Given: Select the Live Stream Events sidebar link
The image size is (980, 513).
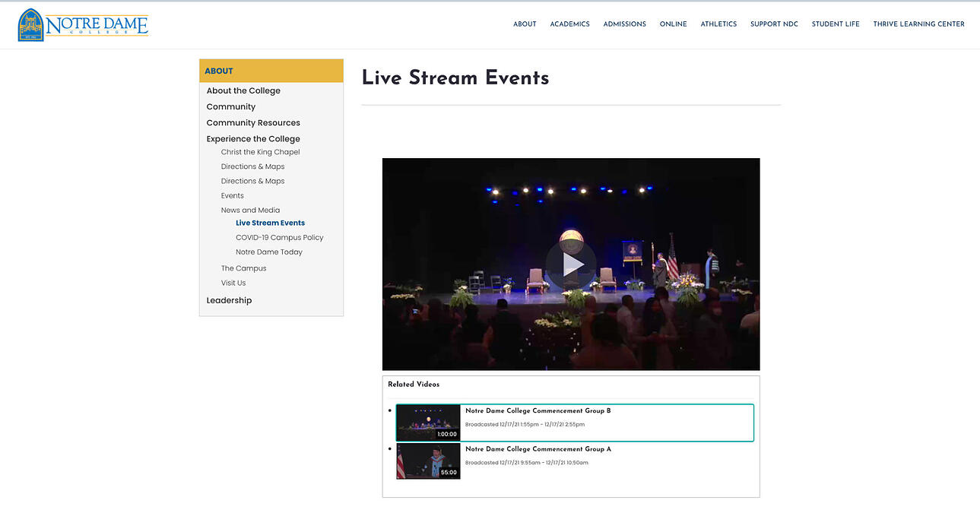Looking at the screenshot, I should [x=270, y=222].
